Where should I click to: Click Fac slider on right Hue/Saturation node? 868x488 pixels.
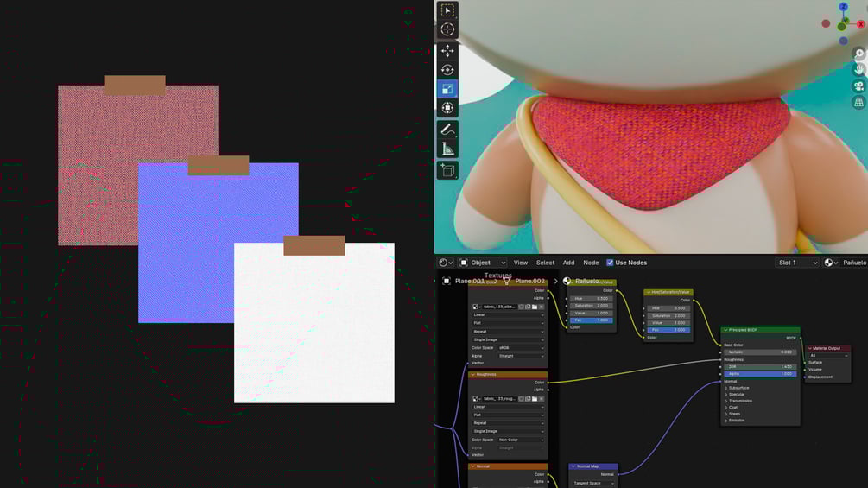(x=668, y=330)
